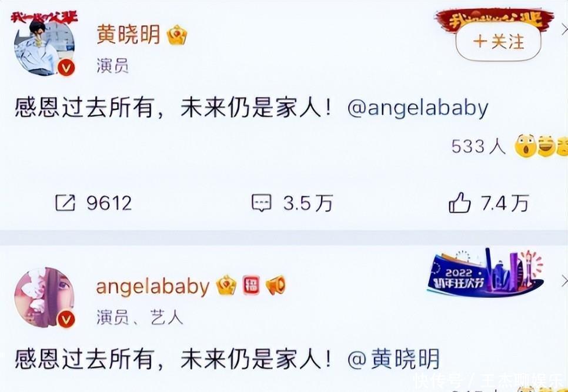Click the repost icon showing 9612

[65, 203]
